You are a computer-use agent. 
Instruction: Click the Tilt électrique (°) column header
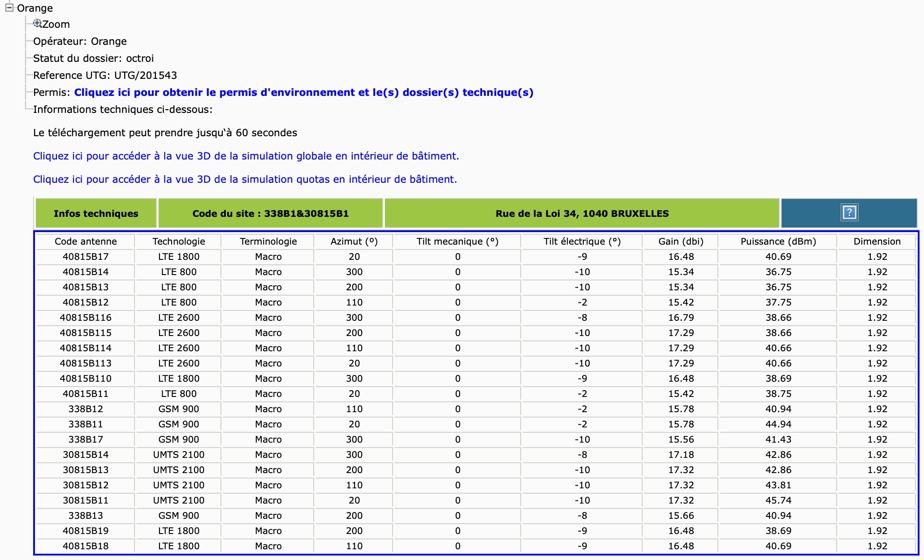click(582, 241)
